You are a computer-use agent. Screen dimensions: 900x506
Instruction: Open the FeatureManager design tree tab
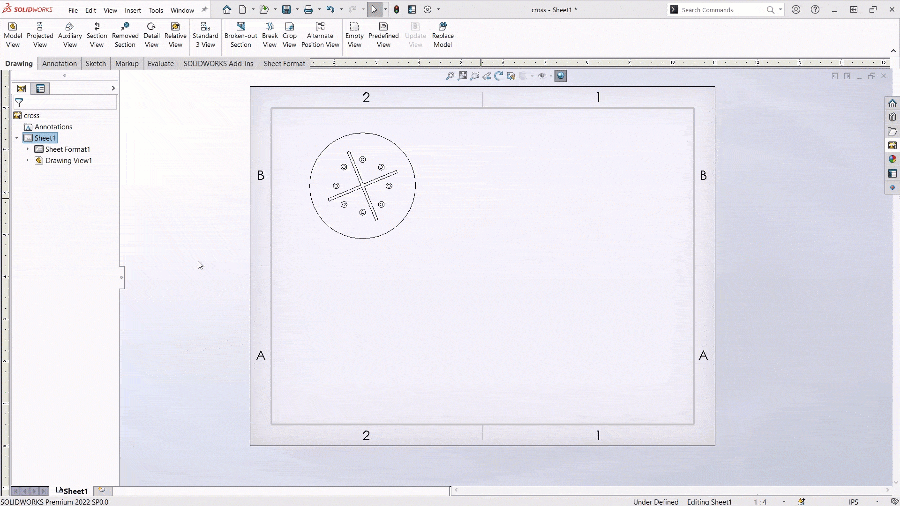point(21,88)
